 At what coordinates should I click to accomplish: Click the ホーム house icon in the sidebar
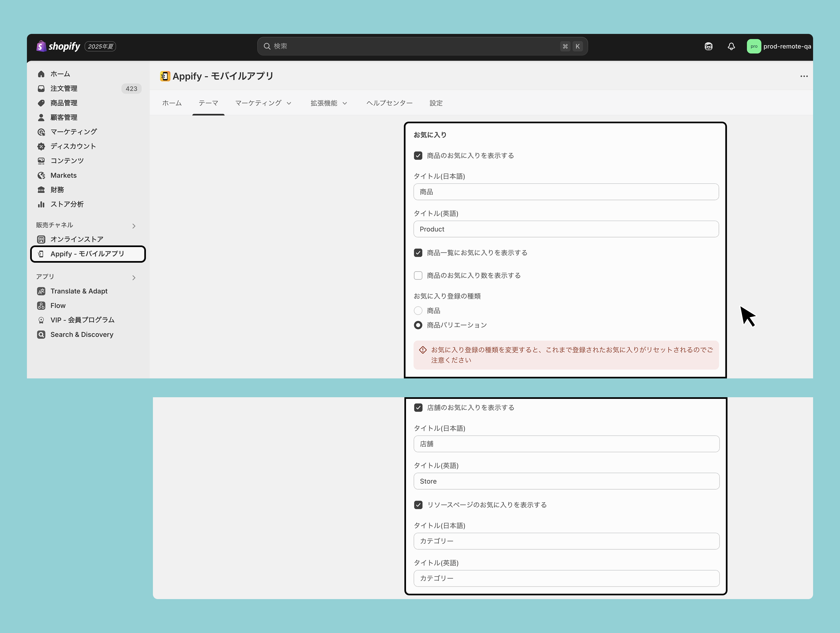(41, 74)
